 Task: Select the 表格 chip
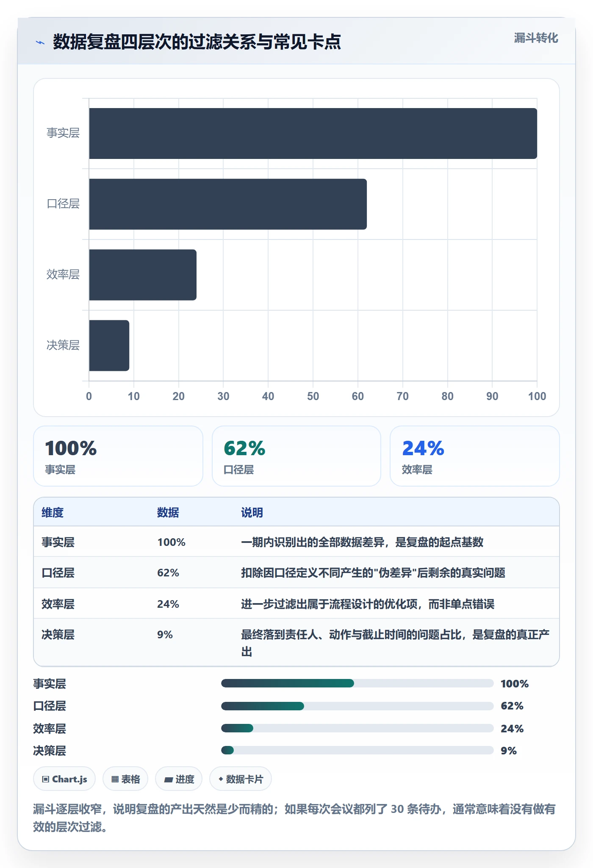click(125, 779)
